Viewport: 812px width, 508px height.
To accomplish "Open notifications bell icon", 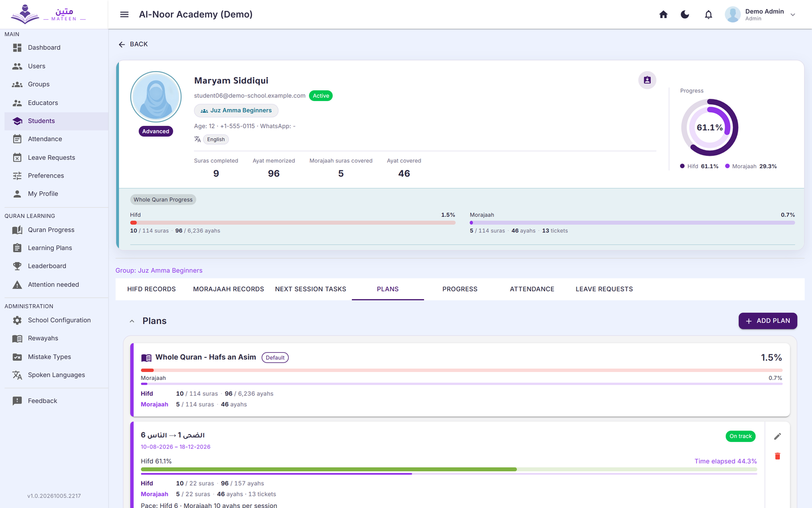I will point(709,15).
